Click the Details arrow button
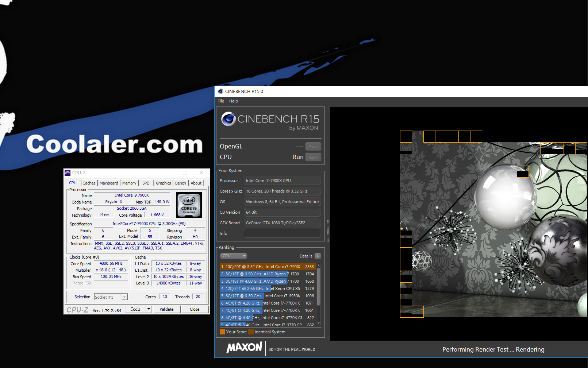 point(318,256)
